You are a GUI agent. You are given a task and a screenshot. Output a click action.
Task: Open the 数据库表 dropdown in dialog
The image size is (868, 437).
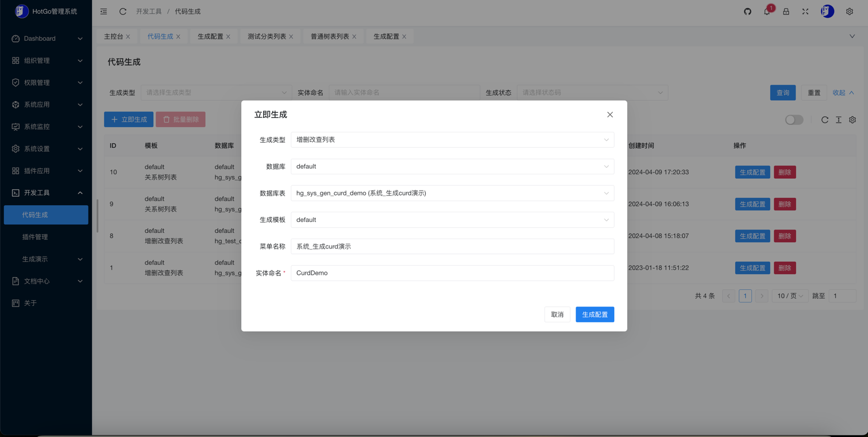[452, 193]
